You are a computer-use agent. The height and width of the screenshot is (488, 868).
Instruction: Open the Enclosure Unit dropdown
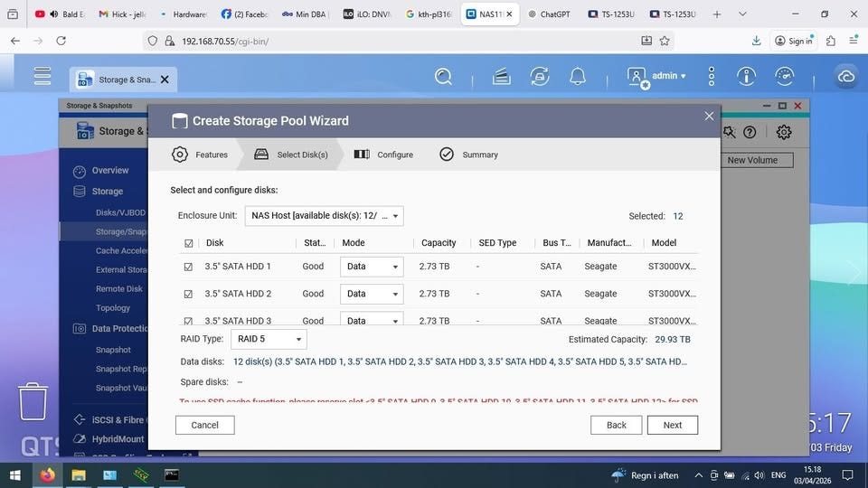[x=324, y=216]
